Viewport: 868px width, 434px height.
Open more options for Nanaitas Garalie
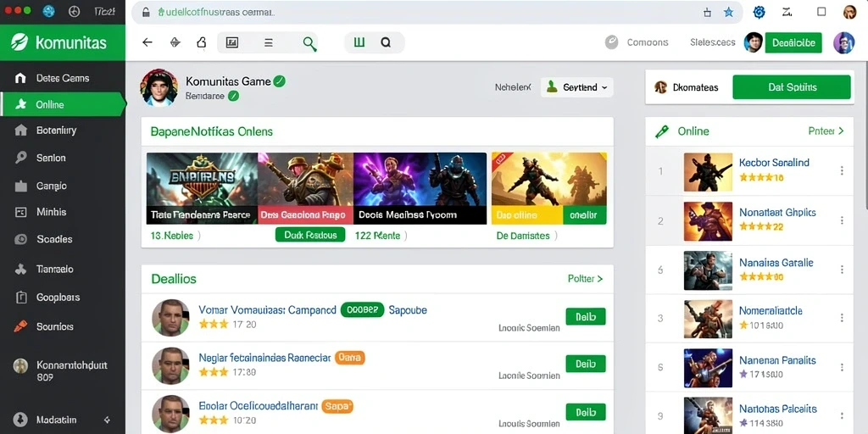(x=842, y=270)
